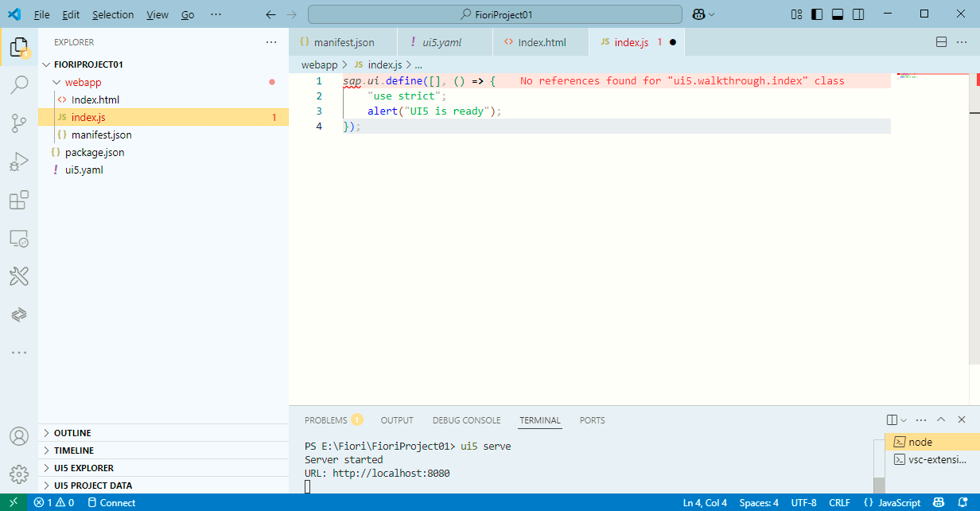Close the terminal panel with X
The image size is (980, 511).
pyautogui.click(x=962, y=419)
